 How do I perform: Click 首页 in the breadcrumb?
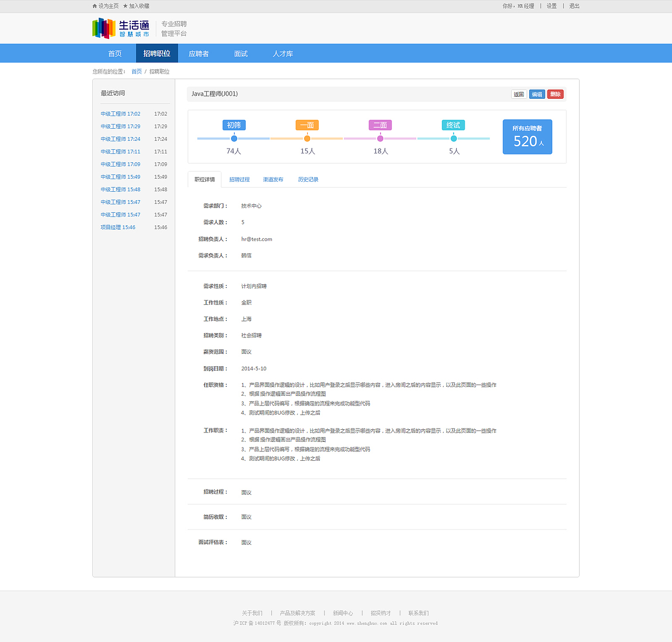[x=136, y=71]
